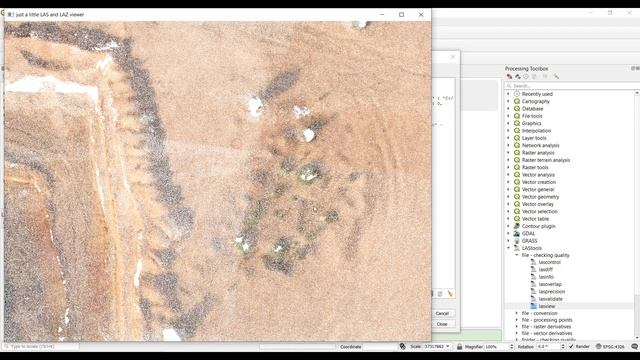The width and height of the screenshot is (640, 360).
Task: Collapse the LAStools provider arrow
Action: coord(509,248)
